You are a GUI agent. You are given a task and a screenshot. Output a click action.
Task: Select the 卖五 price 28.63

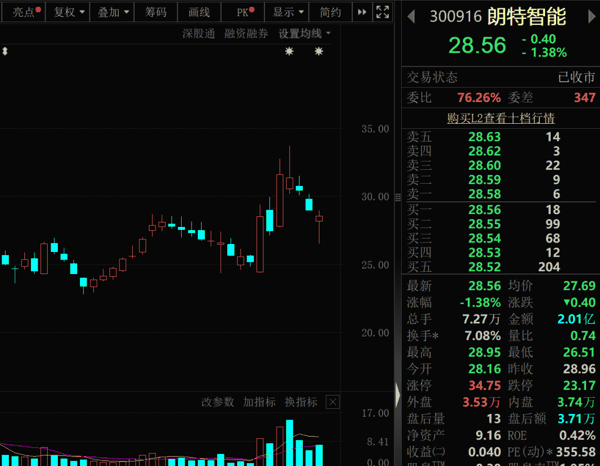pyautogui.click(x=484, y=137)
